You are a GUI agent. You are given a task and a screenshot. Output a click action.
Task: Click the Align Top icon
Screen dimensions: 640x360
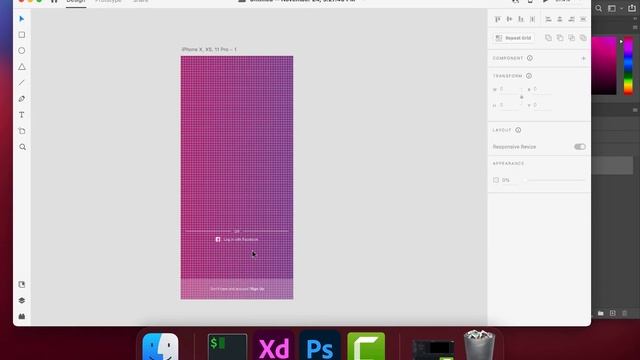pos(498,19)
